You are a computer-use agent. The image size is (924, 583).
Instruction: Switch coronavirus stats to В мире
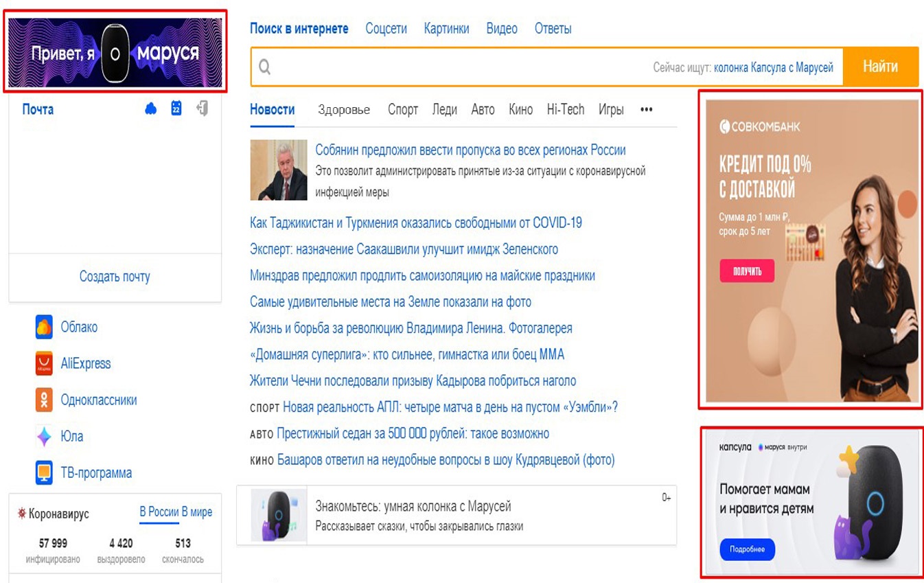(x=197, y=512)
